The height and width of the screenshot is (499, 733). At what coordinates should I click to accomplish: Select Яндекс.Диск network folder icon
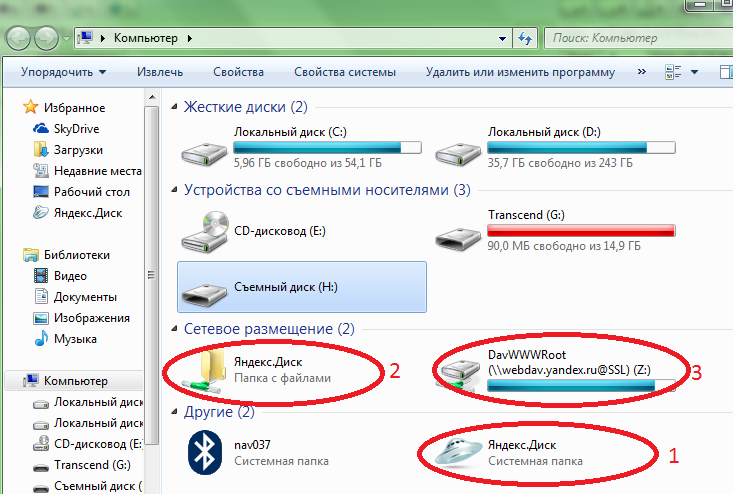tap(204, 372)
